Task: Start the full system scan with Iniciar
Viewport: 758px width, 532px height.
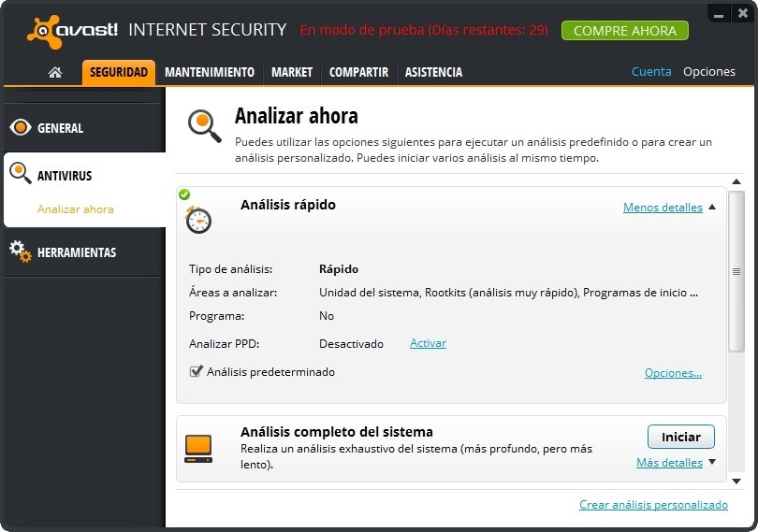Action: pyautogui.click(x=680, y=437)
